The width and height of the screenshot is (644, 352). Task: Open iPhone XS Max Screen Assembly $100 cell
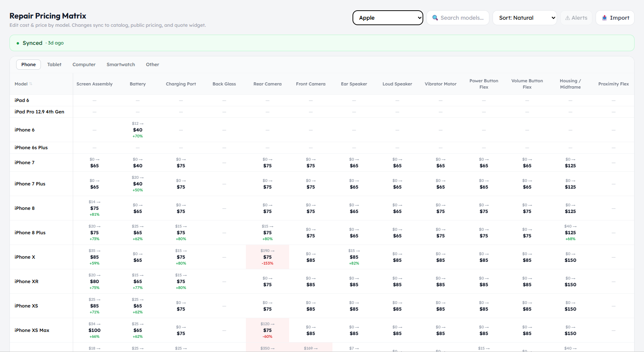94,330
